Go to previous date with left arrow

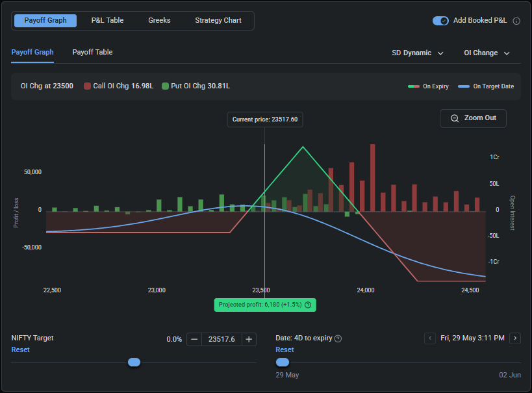430,338
